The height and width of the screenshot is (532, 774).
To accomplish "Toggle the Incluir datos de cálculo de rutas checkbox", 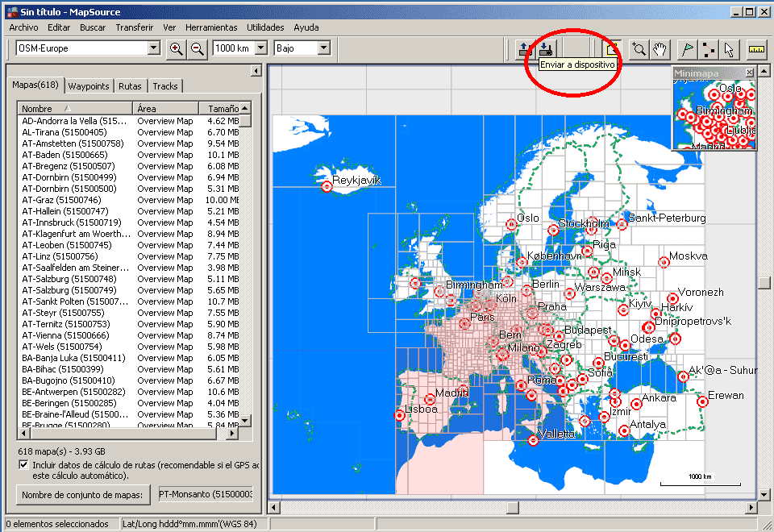I will pyautogui.click(x=23, y=465).
